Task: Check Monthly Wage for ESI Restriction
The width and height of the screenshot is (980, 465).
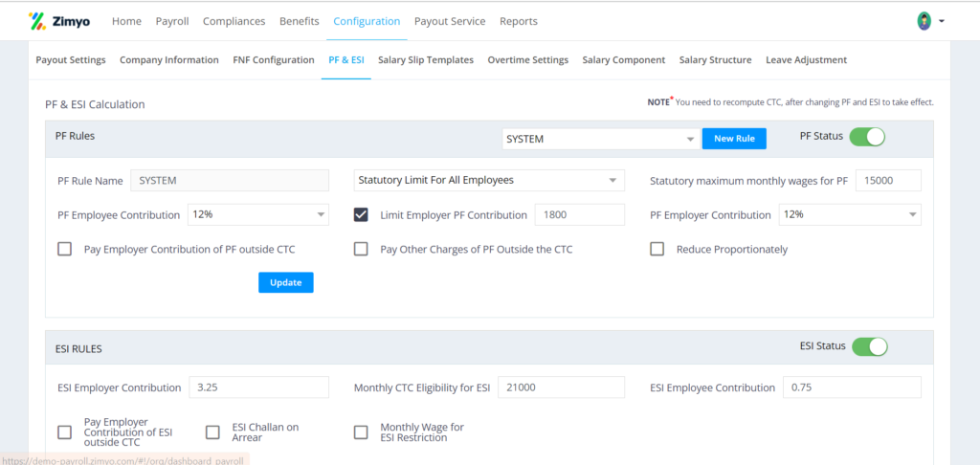Action: [x=361, y=432]
